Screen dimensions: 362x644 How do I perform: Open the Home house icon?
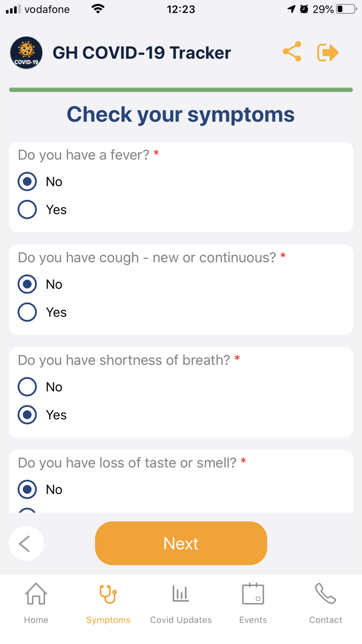pos(36,594)
